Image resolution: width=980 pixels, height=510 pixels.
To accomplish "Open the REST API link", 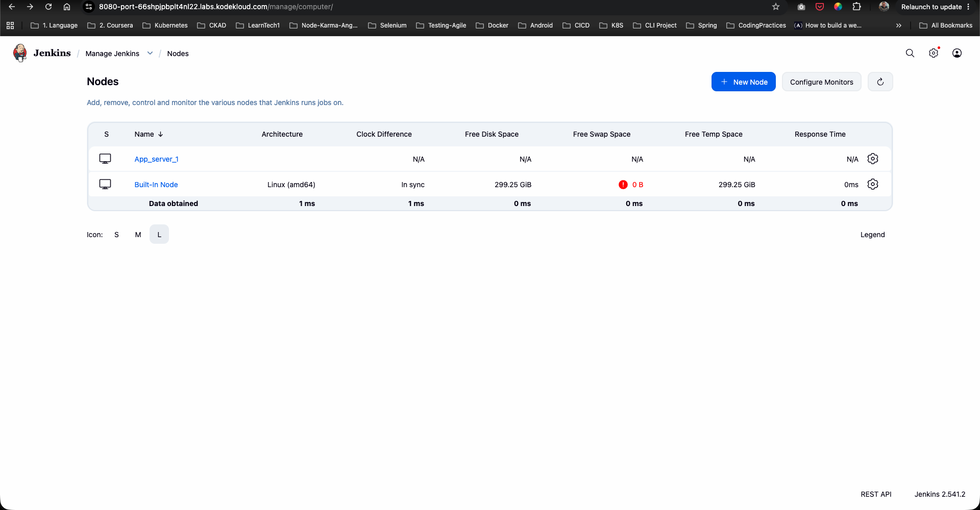I will (x=876, y=494).
